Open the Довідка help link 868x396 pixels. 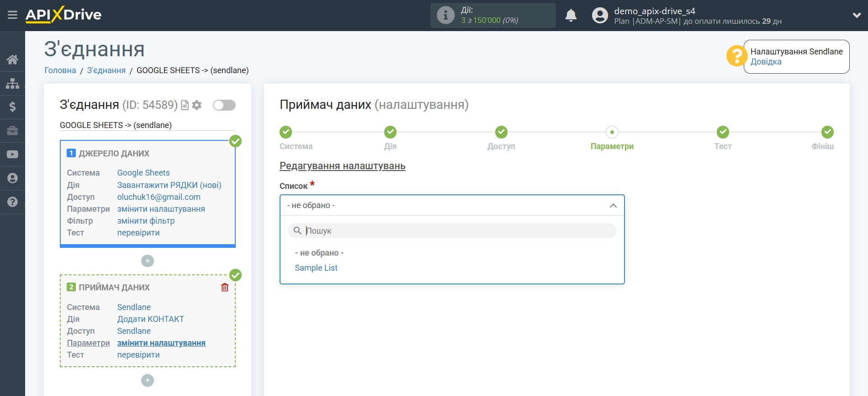tap(766, 62)
